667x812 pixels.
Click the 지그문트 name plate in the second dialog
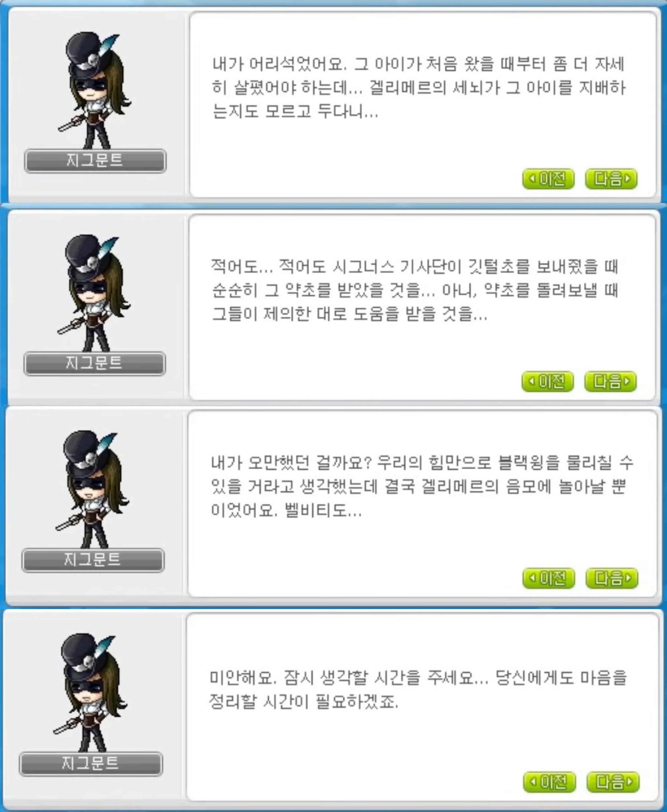[95, 363]
